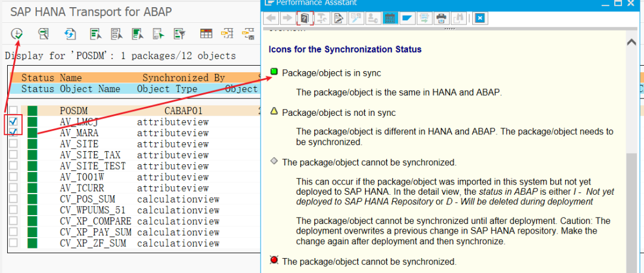Click the document with green arrow icon

(425, 18)
